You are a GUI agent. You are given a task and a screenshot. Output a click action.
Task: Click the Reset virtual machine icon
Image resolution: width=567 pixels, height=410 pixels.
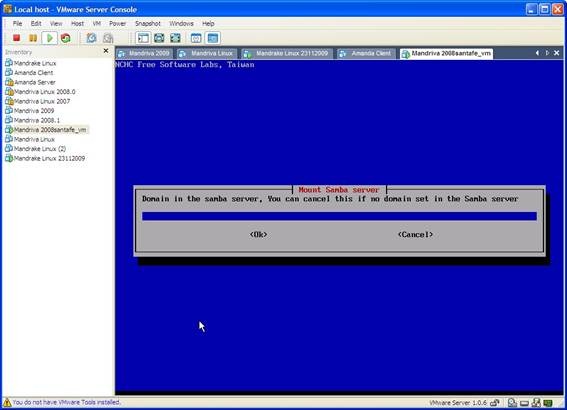(65, 38)
